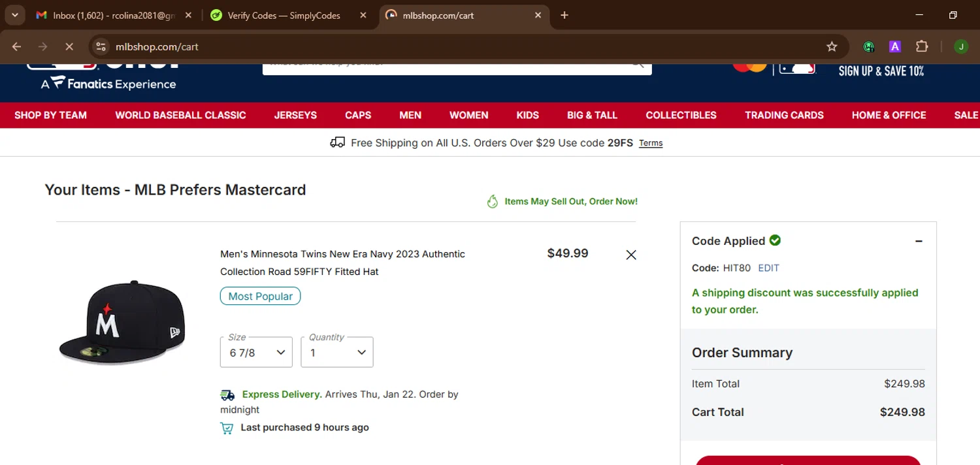
Task: Open the Quantity dropdown
Action: coord(337,353)
